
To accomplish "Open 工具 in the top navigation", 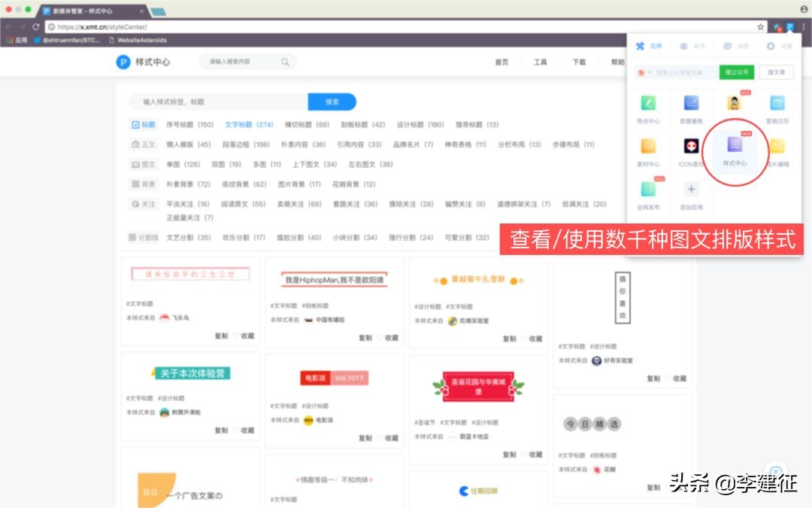I will click(x=540, y=62).
